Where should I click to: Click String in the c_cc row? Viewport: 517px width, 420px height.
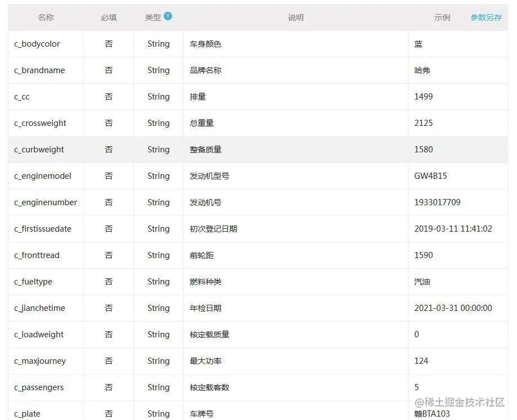[159, 97]
